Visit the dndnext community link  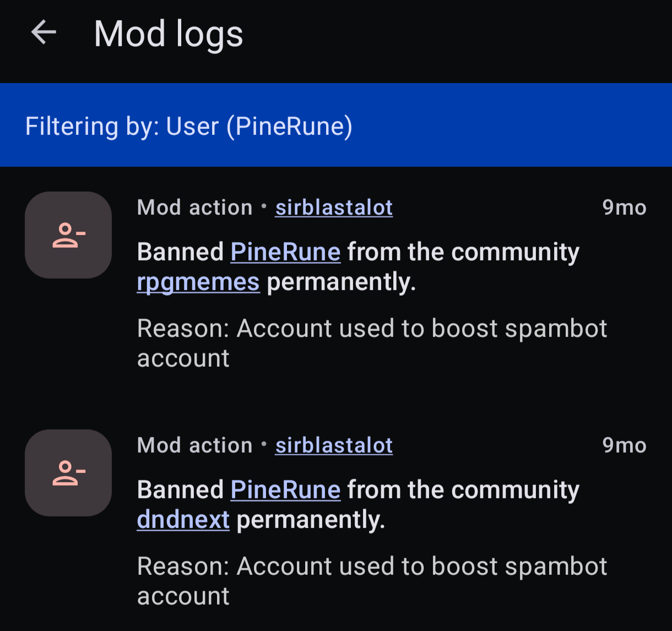[183, 520]
